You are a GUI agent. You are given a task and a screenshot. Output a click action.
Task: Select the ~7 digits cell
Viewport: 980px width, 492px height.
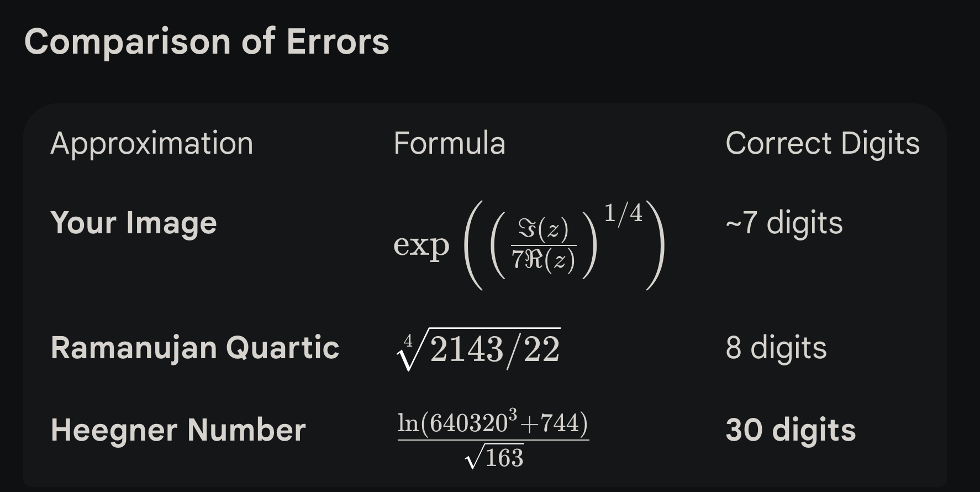[x=784, y=223]
